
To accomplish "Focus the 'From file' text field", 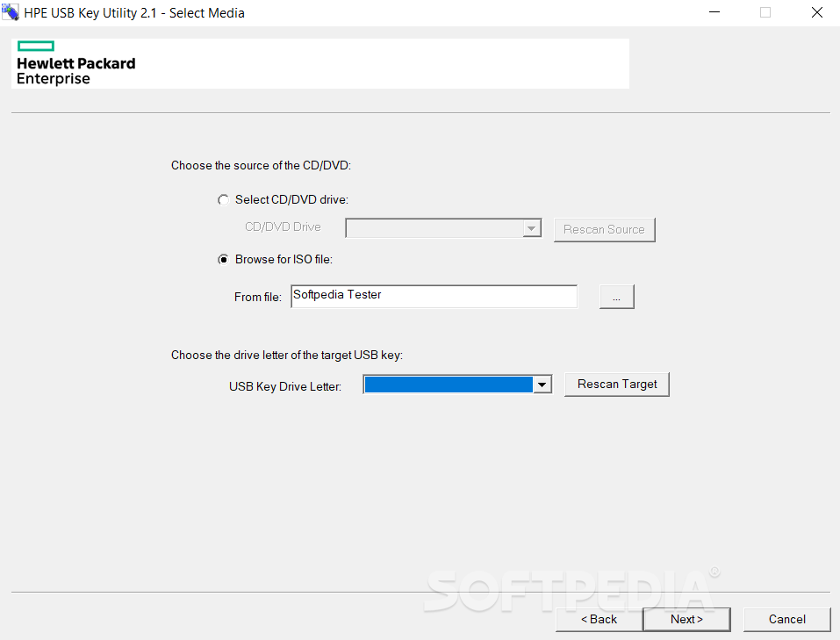I will coord(434,297).
